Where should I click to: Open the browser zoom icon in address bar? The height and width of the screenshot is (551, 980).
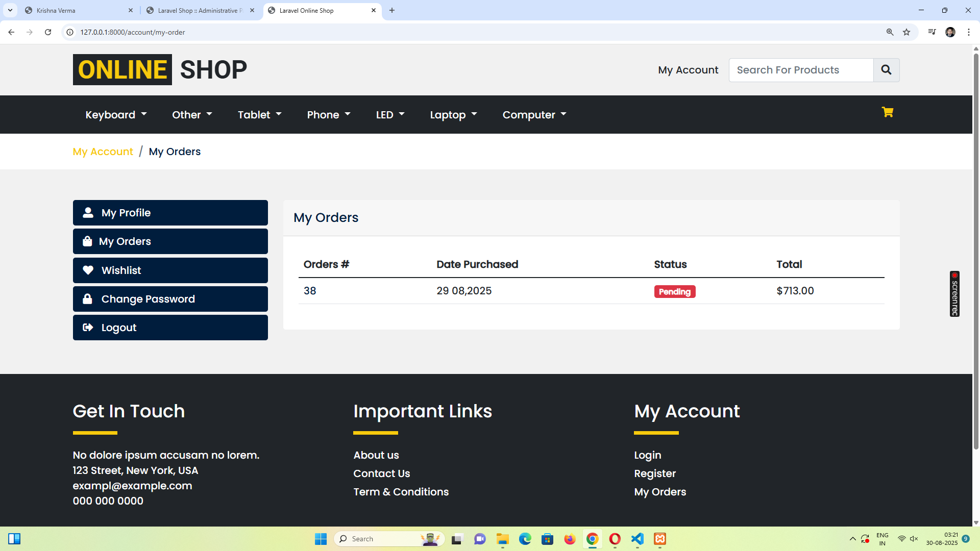(x=890, y=32)
